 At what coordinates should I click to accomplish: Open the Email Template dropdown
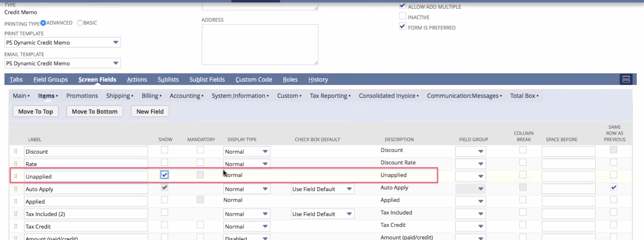click(115, 63)
